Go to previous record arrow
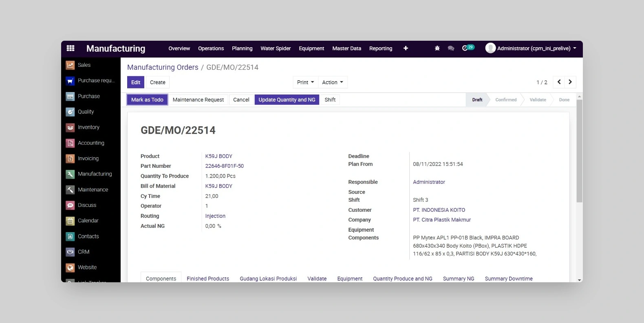644x323 pixels. click(559, 82)
